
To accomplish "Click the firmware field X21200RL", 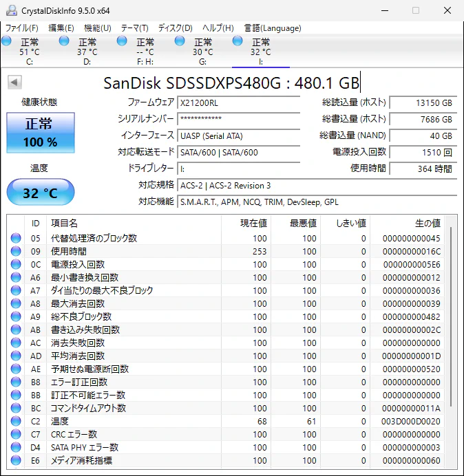I will pos(239,103).
